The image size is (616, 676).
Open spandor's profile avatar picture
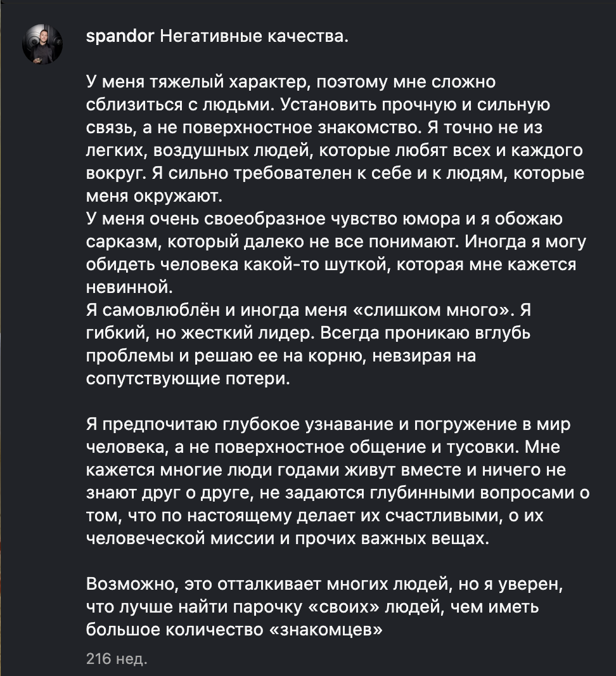coord(42,44)
